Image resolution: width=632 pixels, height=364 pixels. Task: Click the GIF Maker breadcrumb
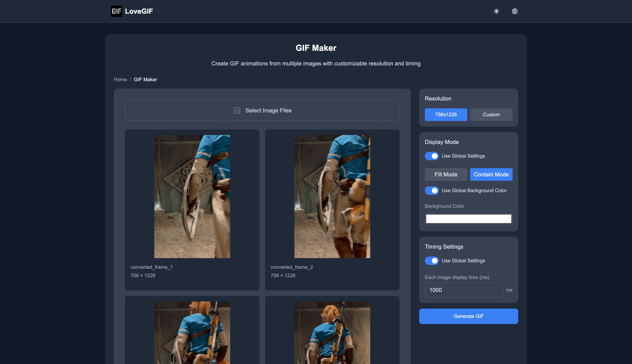[x=145, y=79]
